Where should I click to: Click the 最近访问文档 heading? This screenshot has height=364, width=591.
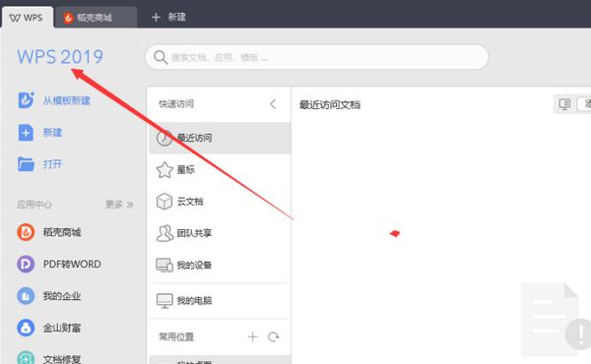330,104
